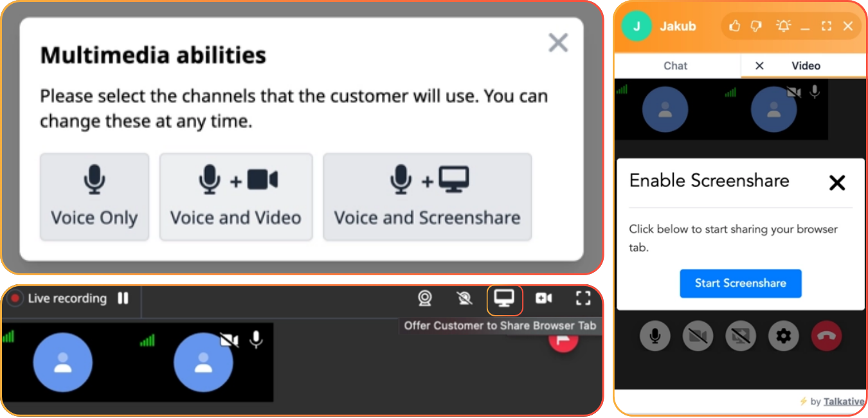868x418 pixels.
Task: Open the Talkative link
Action: tap(844, 401)
